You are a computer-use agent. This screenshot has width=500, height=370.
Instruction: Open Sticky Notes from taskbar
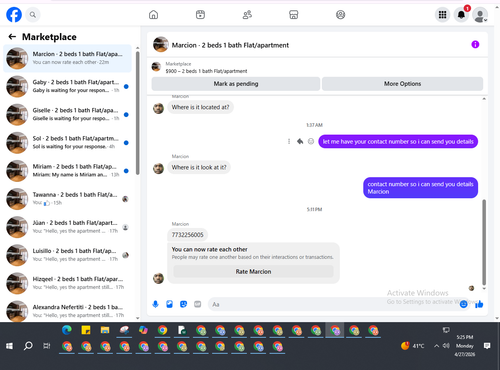[86, 330]
